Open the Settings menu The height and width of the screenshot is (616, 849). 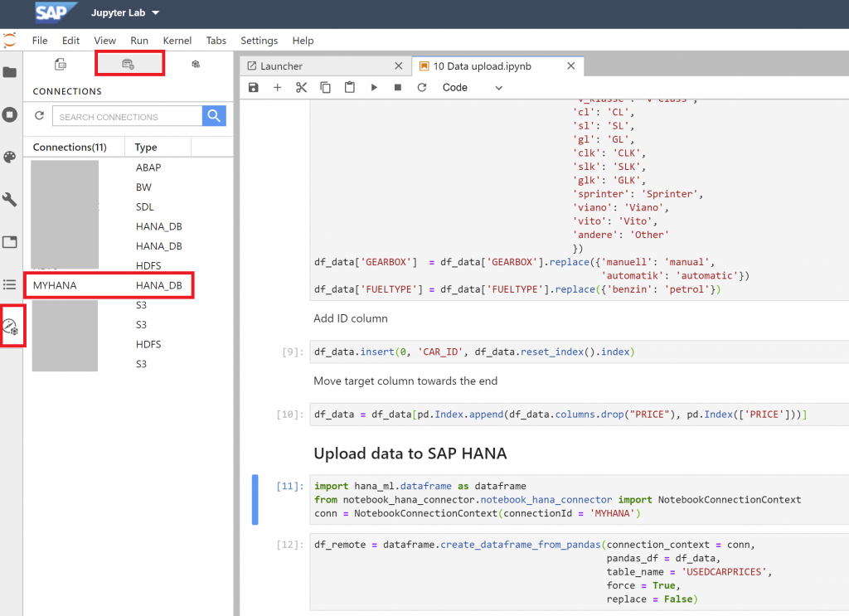259,41
